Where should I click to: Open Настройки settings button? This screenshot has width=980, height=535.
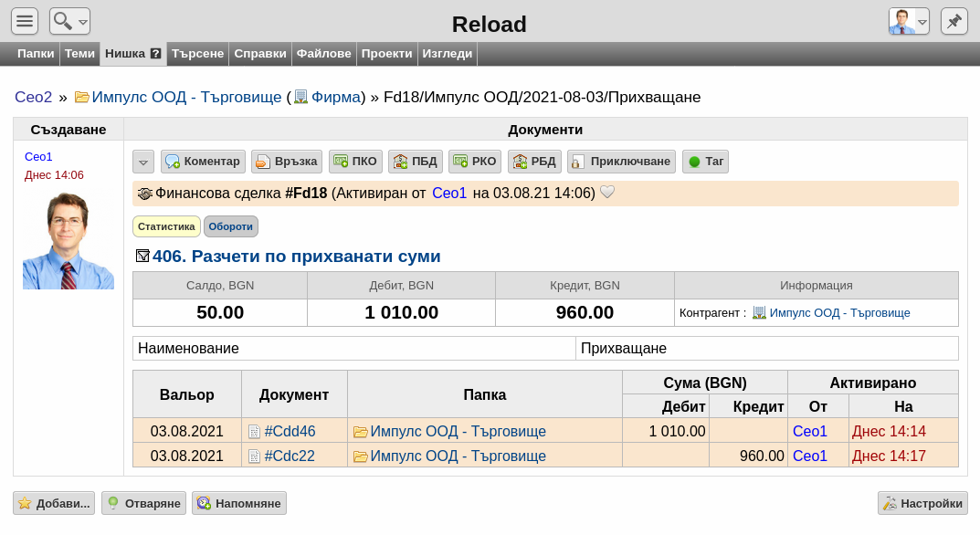point(922,503)
